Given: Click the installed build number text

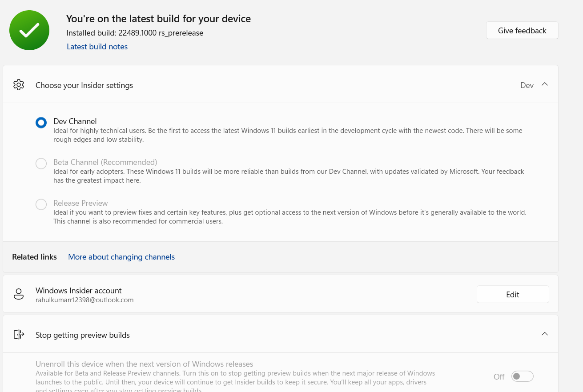Looking at the screenshot, I should click(x=135, y=33).
